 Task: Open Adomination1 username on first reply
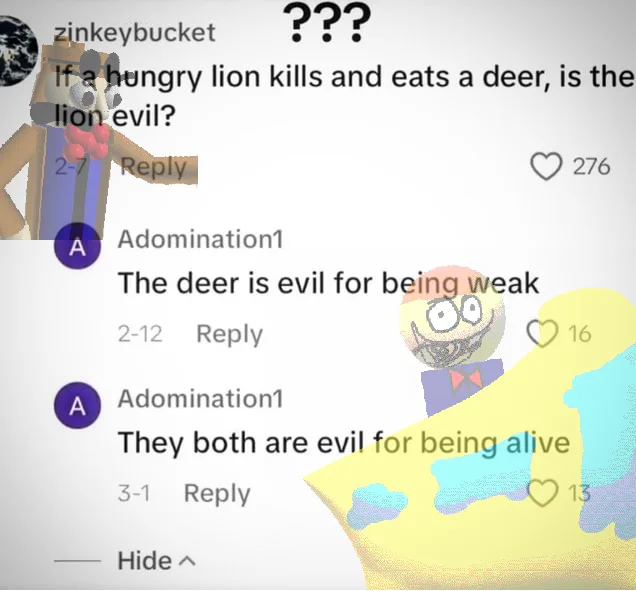(200, 239)
